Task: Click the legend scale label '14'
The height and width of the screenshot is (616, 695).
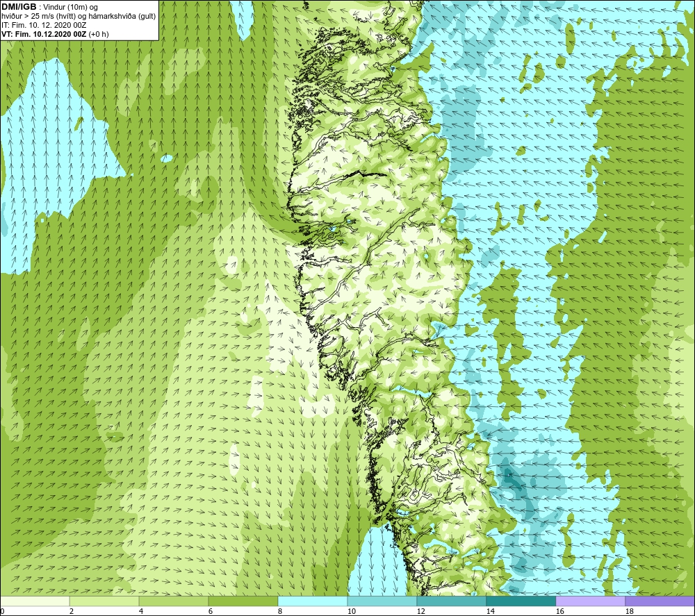Action: (x=490, y=612)
